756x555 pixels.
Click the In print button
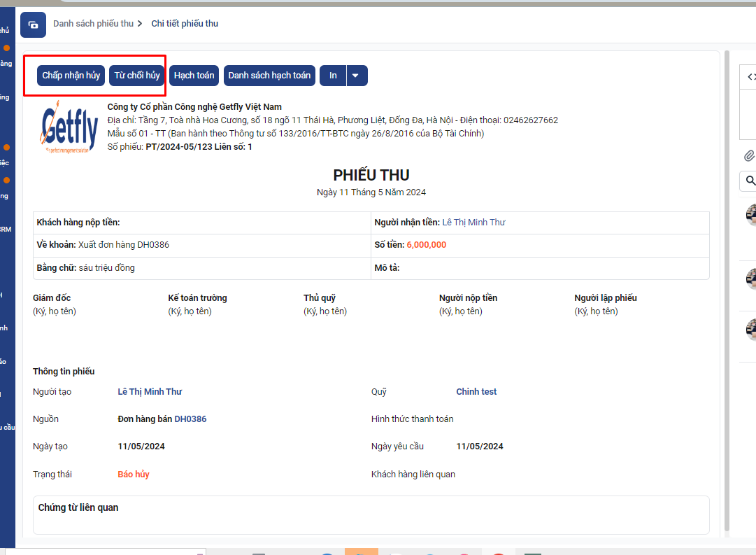[x=333, y=76]
